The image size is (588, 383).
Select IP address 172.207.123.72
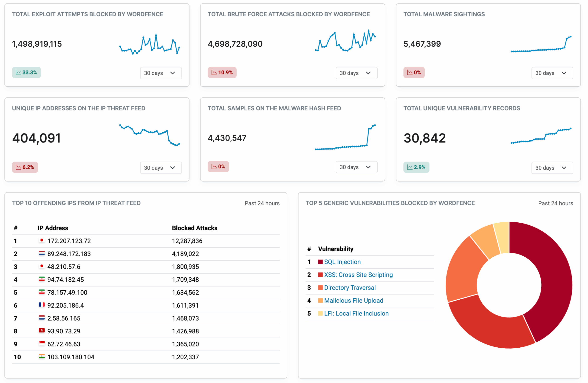(69, 241)
